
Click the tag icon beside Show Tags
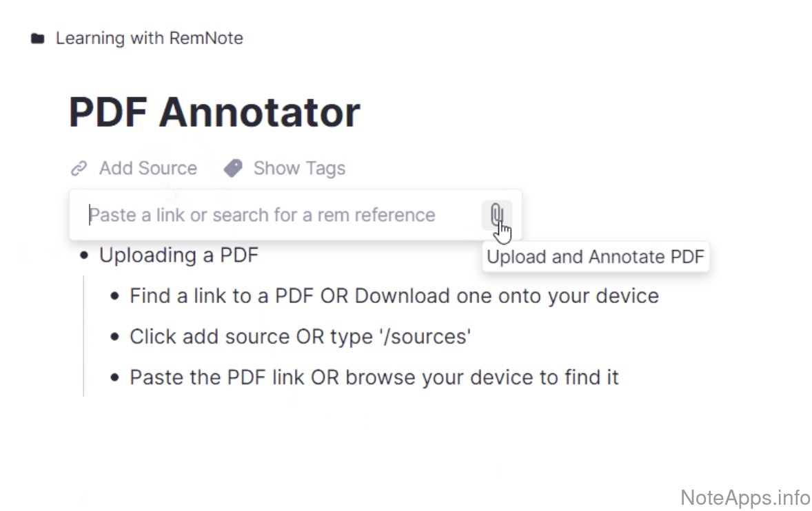point(234,168)
